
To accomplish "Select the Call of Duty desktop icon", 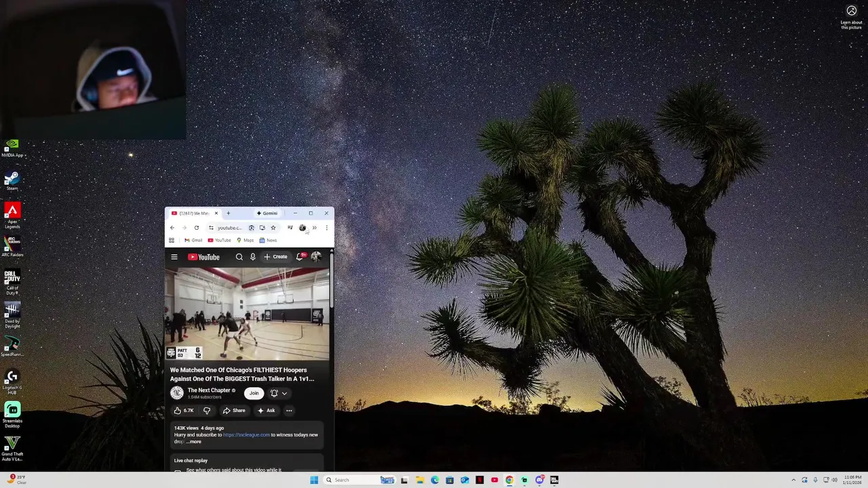I will tap(12, 281).
